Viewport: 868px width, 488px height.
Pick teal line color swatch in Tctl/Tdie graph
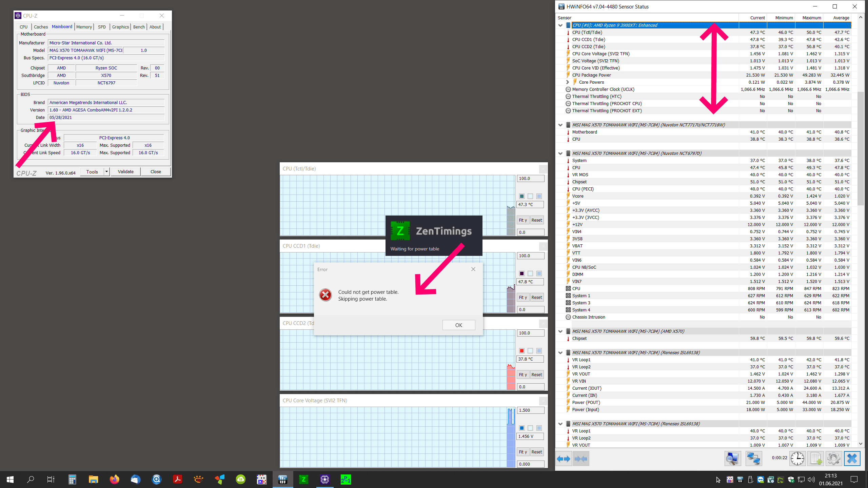coord(522,196)
